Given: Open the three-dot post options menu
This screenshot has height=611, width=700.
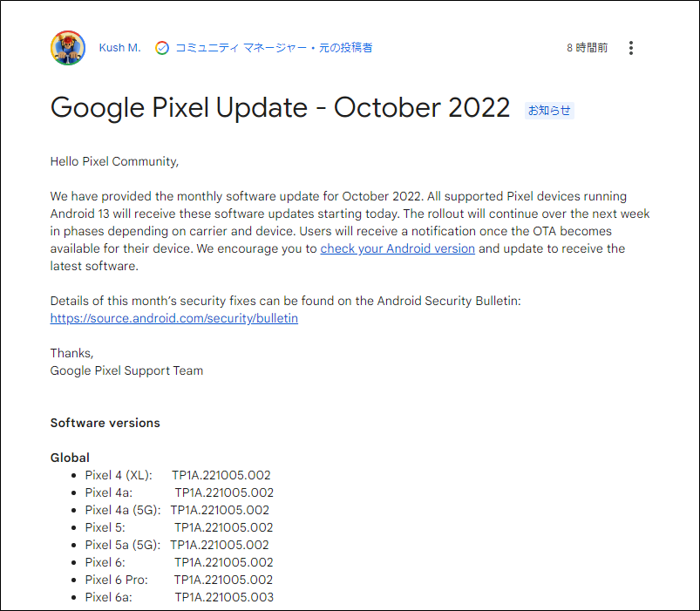Looking at the screenshot, I should (631, 48).
